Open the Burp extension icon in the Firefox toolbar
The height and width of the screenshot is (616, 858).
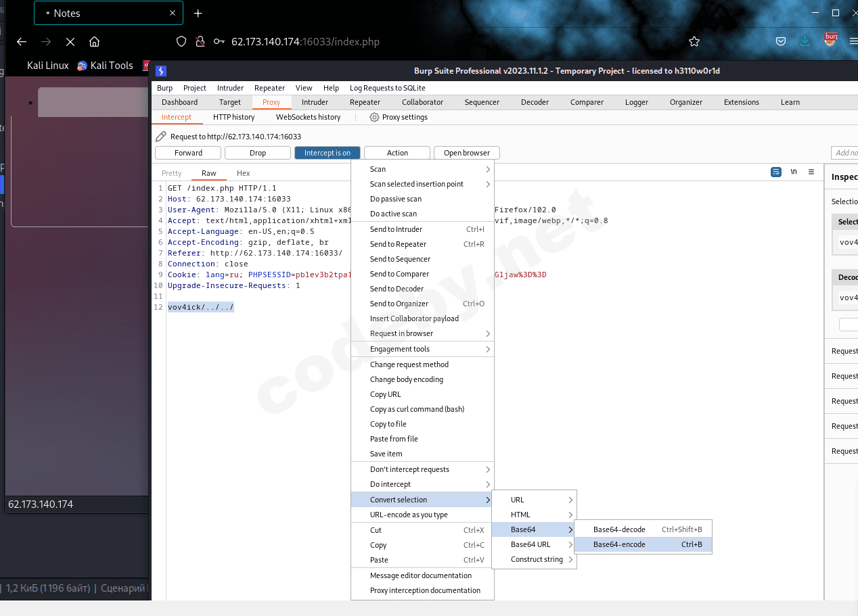(x=830, y=40)
